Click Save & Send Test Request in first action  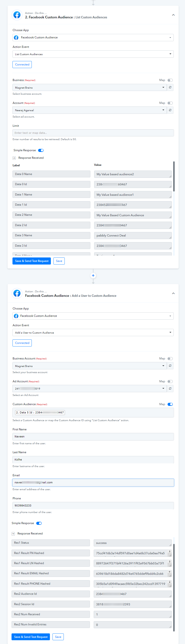click(x=32, y=261)
